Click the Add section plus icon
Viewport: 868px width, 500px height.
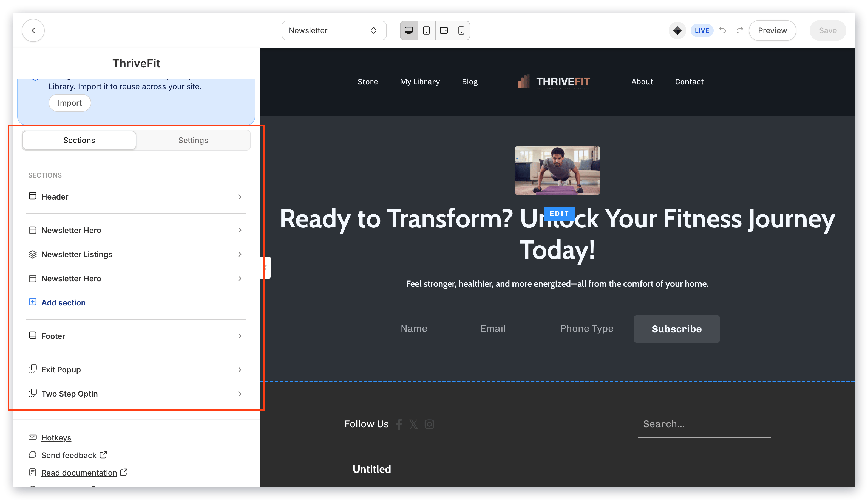point(33,302)
